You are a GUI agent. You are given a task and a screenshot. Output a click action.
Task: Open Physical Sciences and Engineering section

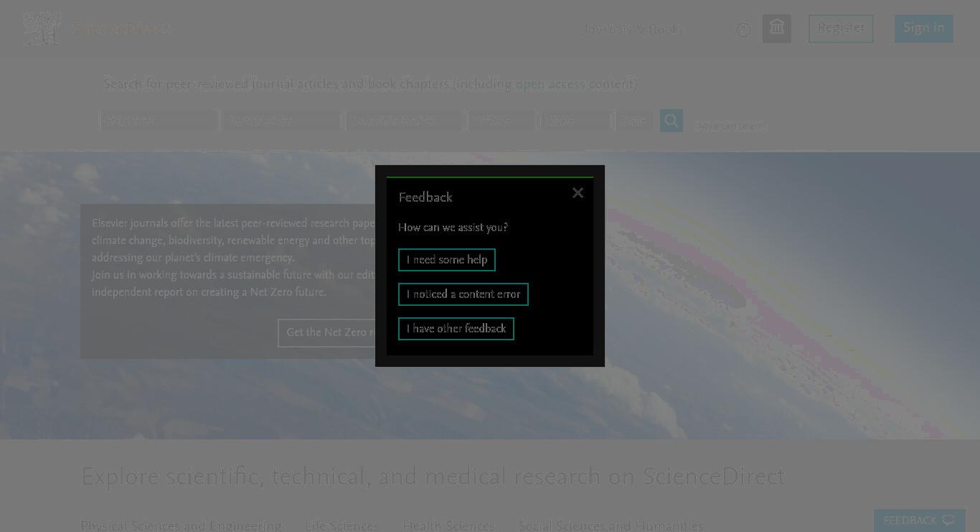point(181,526)
